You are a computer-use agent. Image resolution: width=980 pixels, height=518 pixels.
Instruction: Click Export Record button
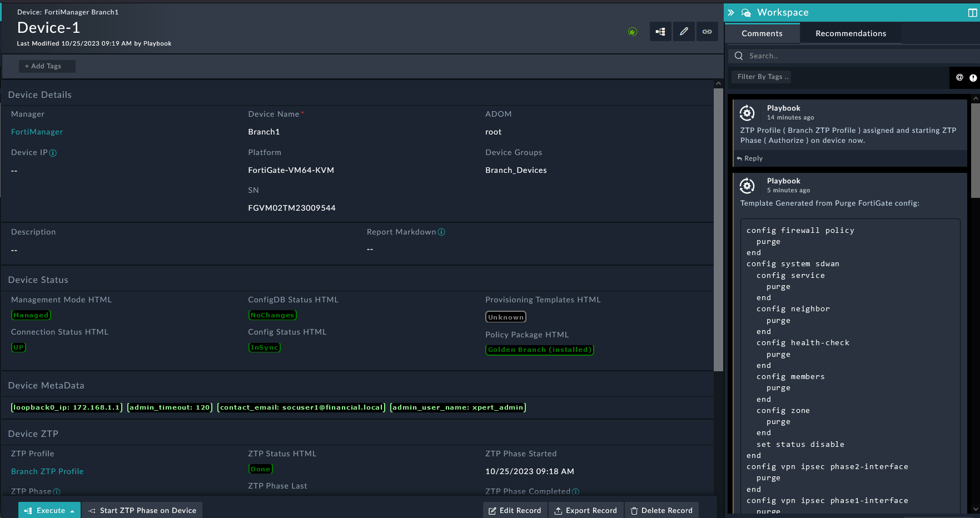pos(586,510)
